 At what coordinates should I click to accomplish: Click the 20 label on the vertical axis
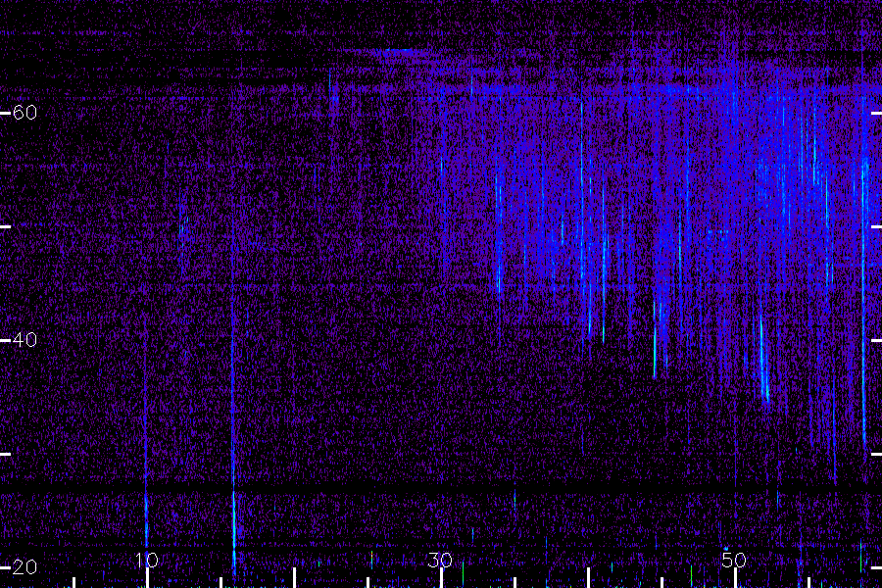tap(24, 567)
